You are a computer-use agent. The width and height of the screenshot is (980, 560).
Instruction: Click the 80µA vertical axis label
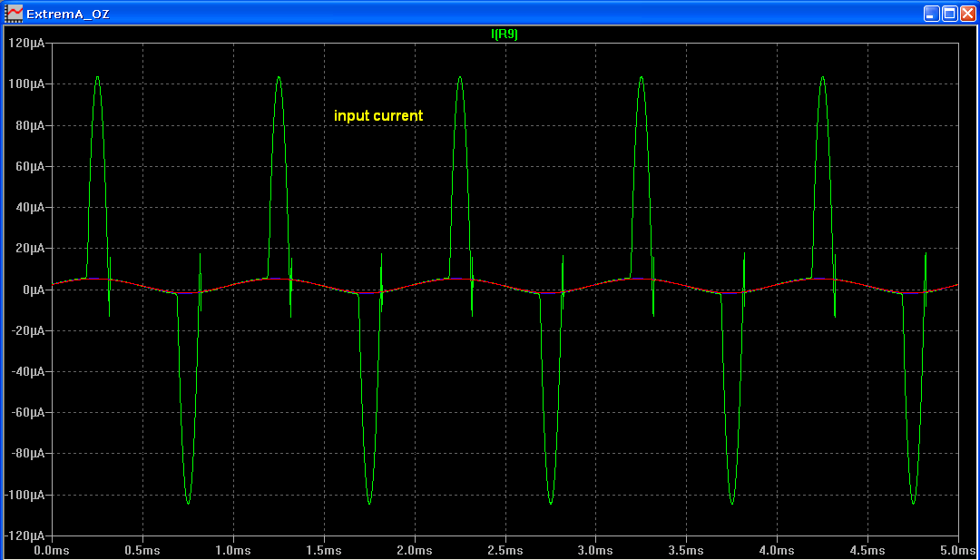point(33,125)
